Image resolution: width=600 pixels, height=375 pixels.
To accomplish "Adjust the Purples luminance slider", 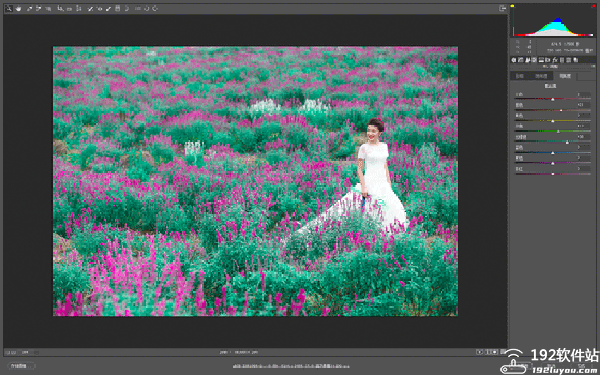I will click(553, 163).
